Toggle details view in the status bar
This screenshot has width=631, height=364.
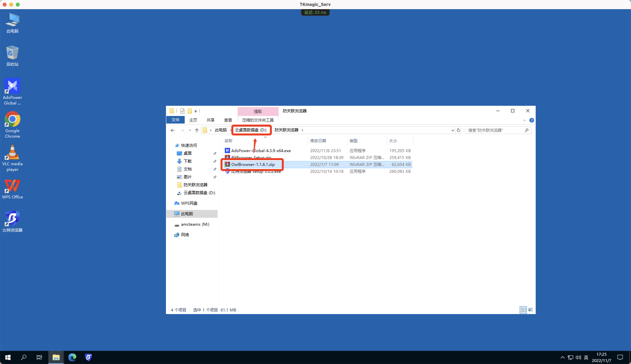click(523, 310)
